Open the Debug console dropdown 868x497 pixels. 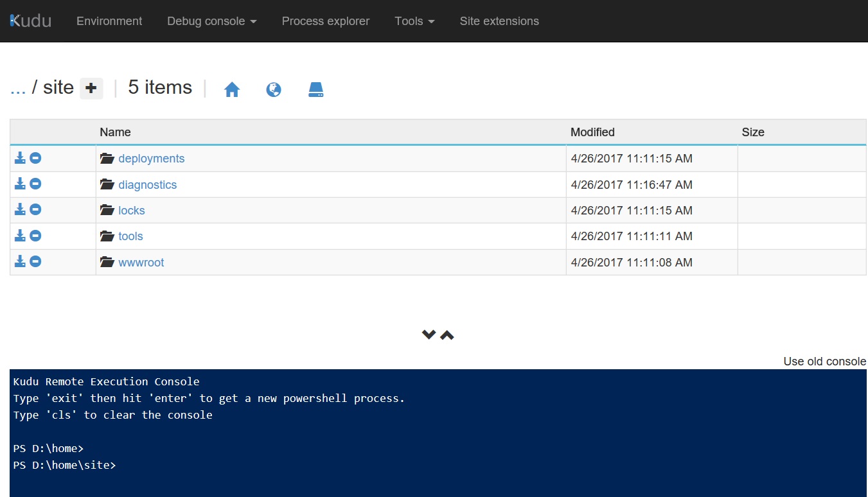[211, 21]
